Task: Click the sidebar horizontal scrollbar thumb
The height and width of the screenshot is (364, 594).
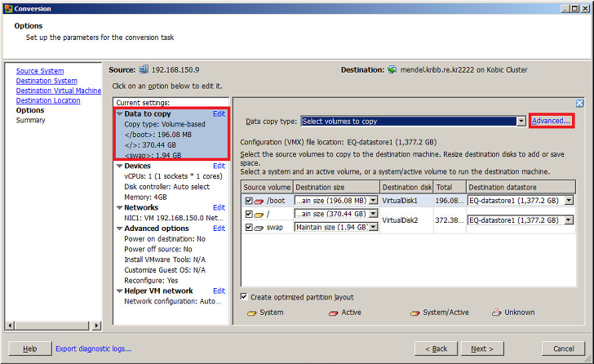Action: [x=52, y=326]
